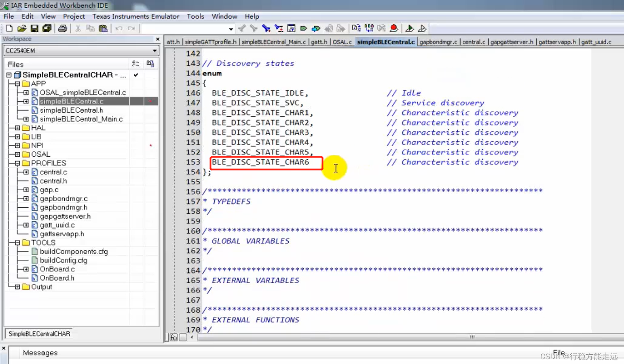Screen dimensions: 624x364
Task: Click the Copy toolbar icon
Action: point(91,28)
